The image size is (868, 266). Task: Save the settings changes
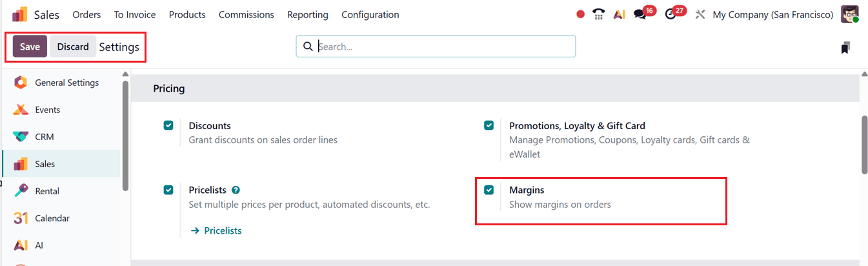(30, 46)
